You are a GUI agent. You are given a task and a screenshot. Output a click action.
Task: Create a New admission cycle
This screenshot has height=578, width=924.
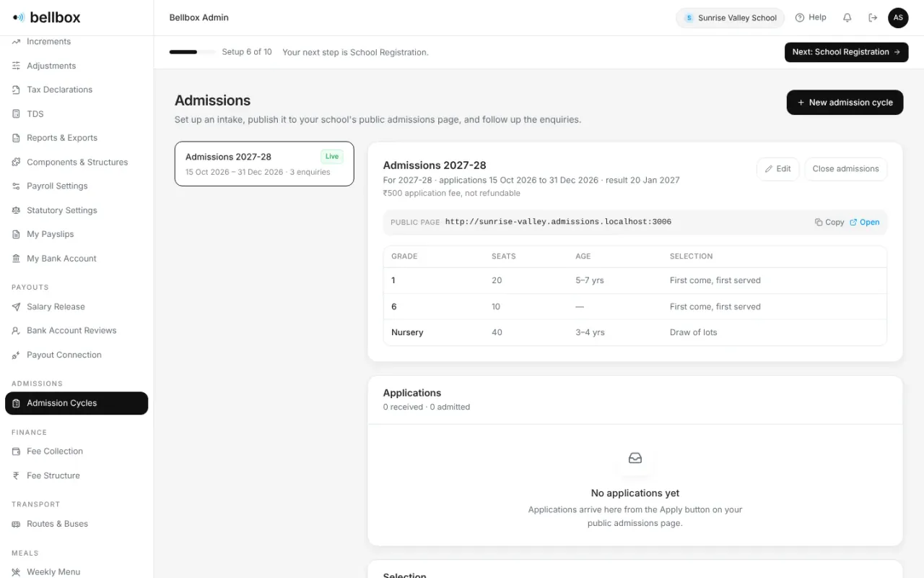(x=845, y=103)
